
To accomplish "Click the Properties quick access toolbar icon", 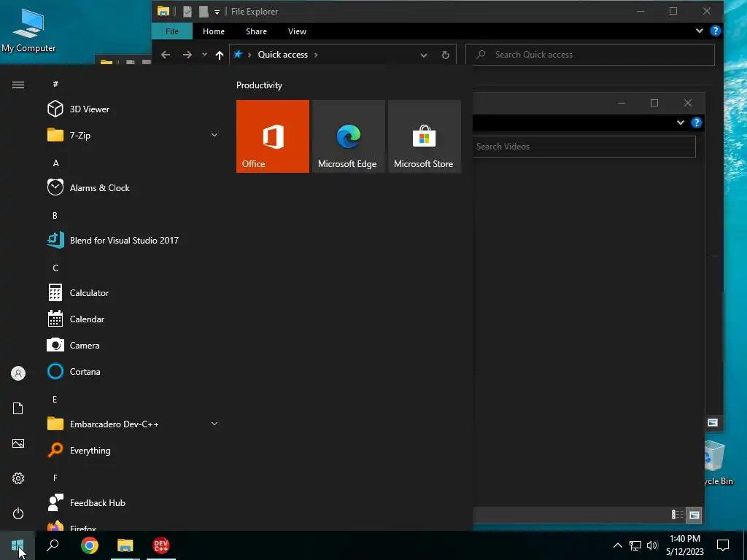I will (187, 12).
